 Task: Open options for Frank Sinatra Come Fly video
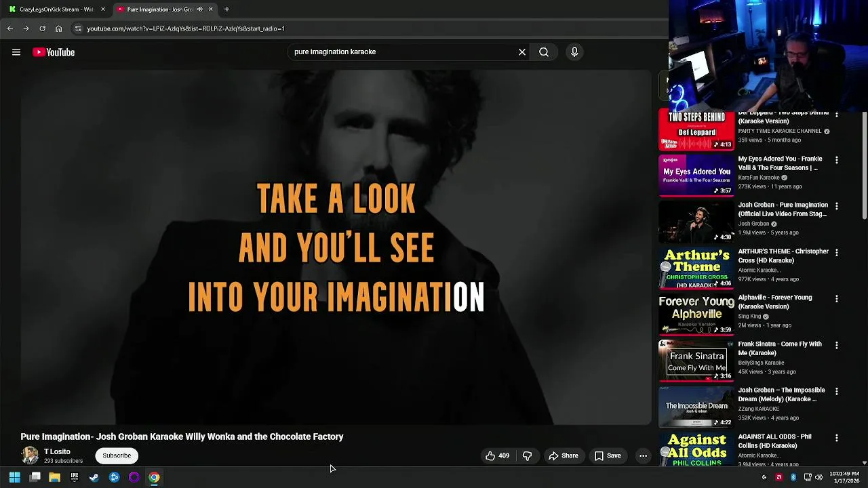click(837, 346)
